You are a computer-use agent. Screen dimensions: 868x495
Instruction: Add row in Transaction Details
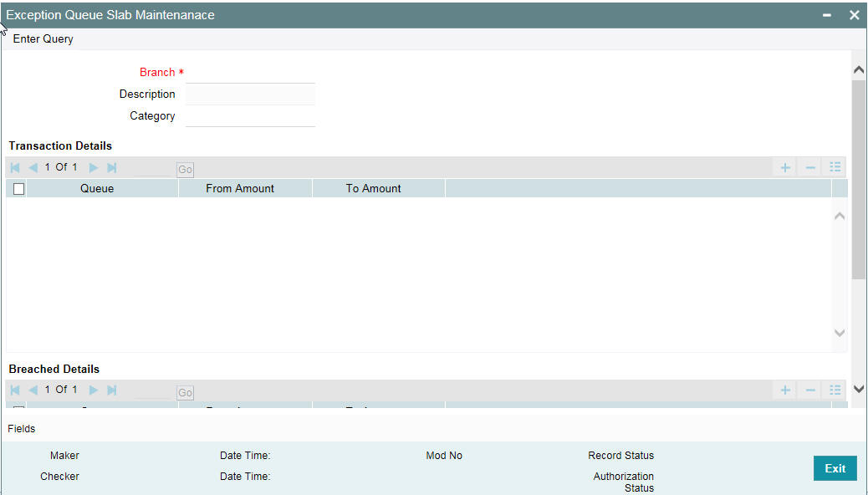click(785, 167)
